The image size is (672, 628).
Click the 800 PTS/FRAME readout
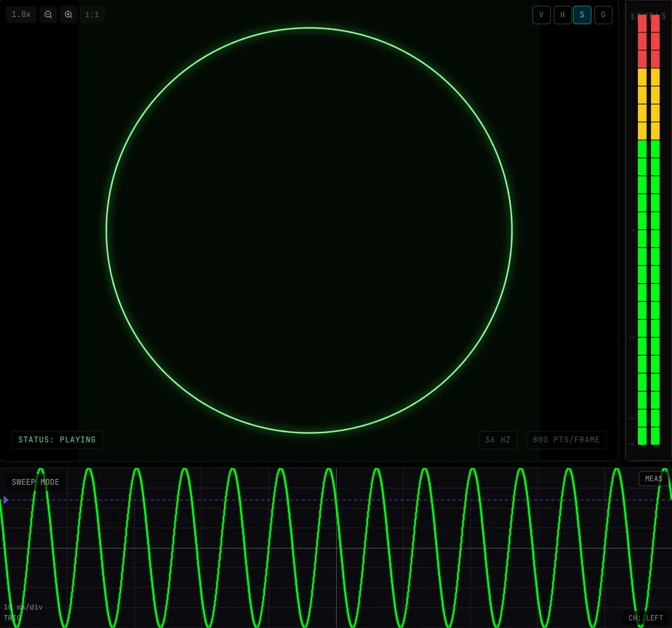click(566, 440)
